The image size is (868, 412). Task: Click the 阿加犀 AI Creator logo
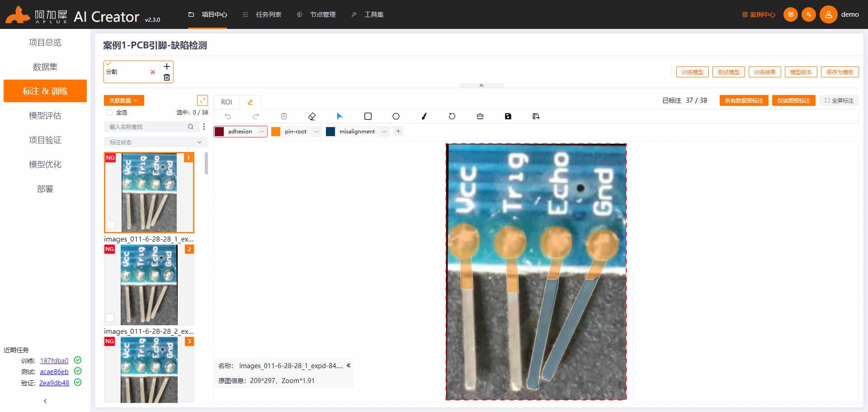coord(82,15)
